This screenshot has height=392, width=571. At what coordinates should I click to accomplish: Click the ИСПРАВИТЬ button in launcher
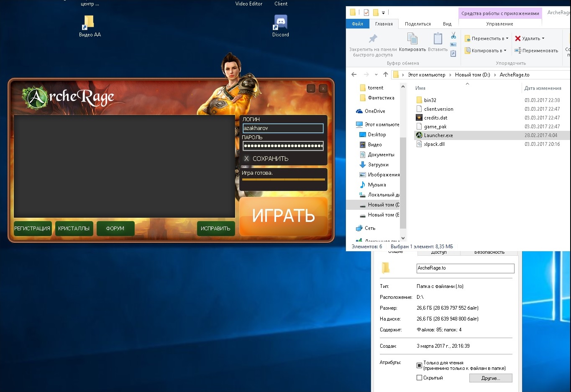(216, 229)
